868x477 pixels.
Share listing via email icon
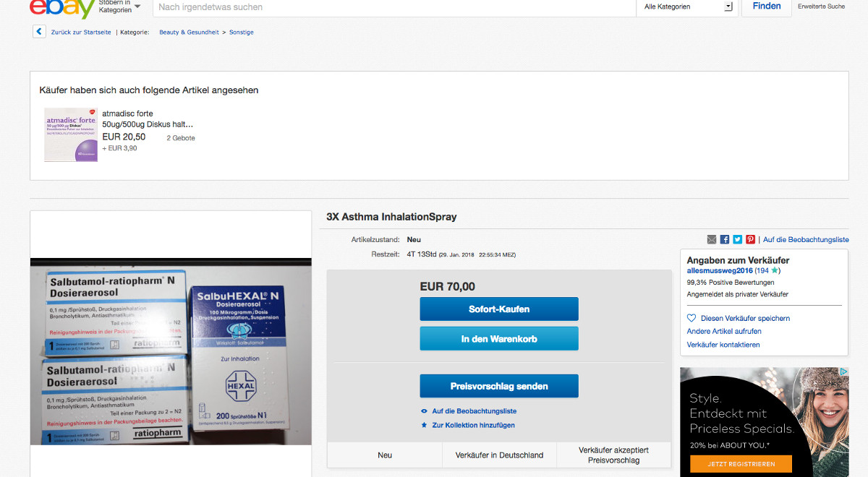tap(712, 240)
